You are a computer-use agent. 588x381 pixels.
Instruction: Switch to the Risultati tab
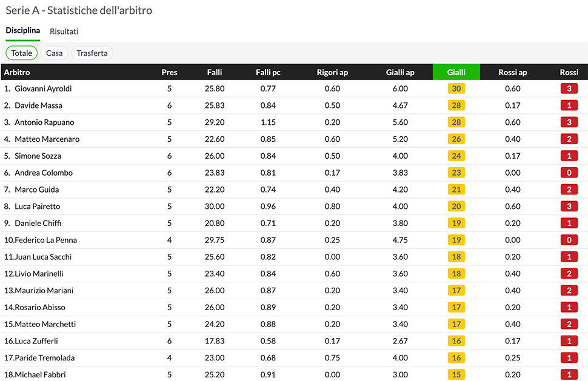click(x=64, y=31)
